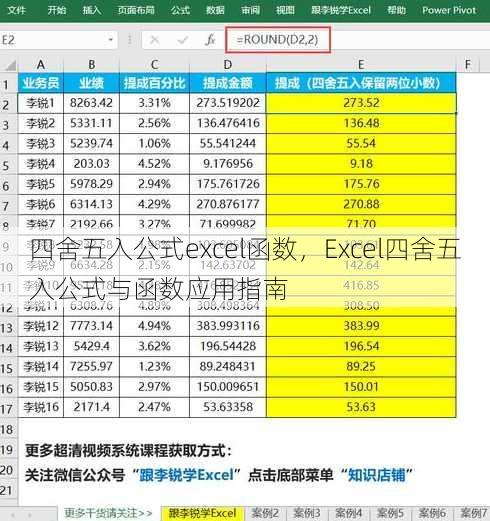Switch to the 视图 ribbon tab

click(x=285, y=10)
